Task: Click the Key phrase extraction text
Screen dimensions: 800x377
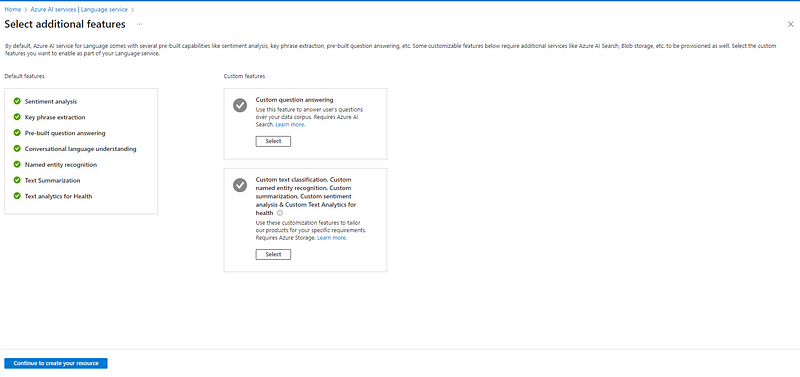Action: pos(55,117)
